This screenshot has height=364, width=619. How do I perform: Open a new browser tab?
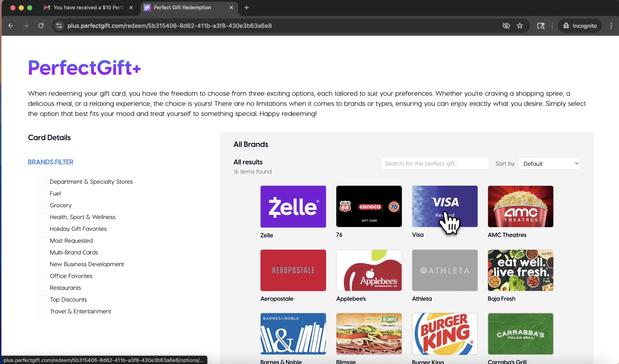[246, 8]
